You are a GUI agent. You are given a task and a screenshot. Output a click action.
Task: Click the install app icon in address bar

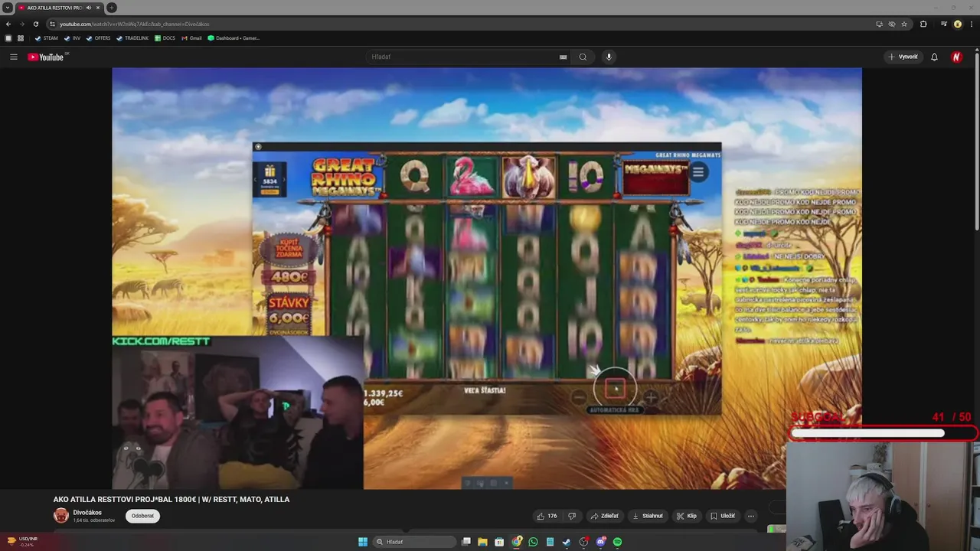pos(880,24)
